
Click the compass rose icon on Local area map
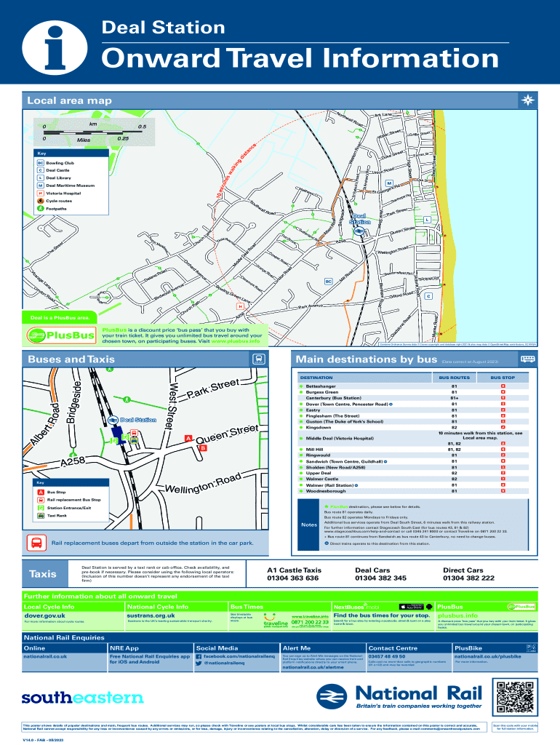coord(527,100)
